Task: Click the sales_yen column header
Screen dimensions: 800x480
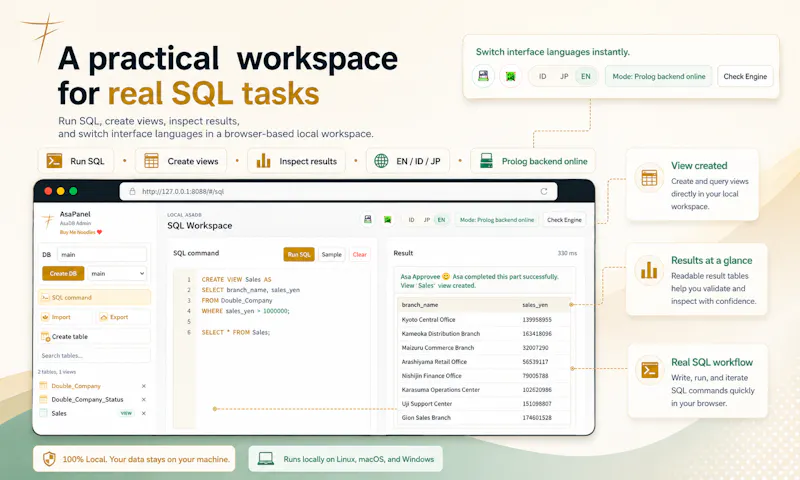Action: (x=535, y=305)
